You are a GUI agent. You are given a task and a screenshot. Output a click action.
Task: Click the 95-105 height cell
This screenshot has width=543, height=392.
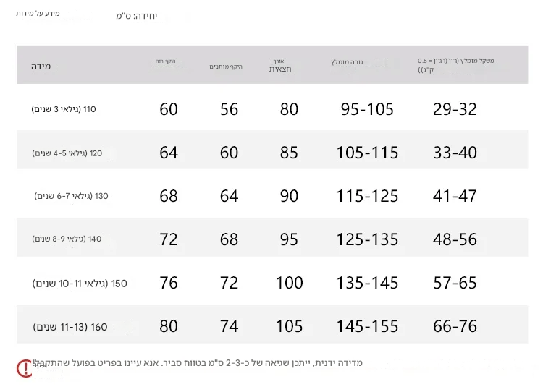coord(367,109)
